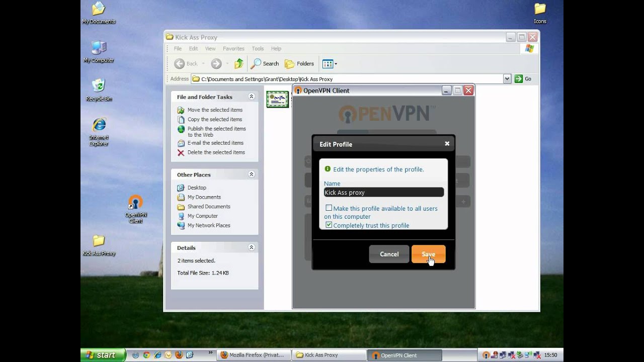This screenshot has width=644, height=362.
Task: Minimize the OpenVPN Client window
Action: (447, 90)
